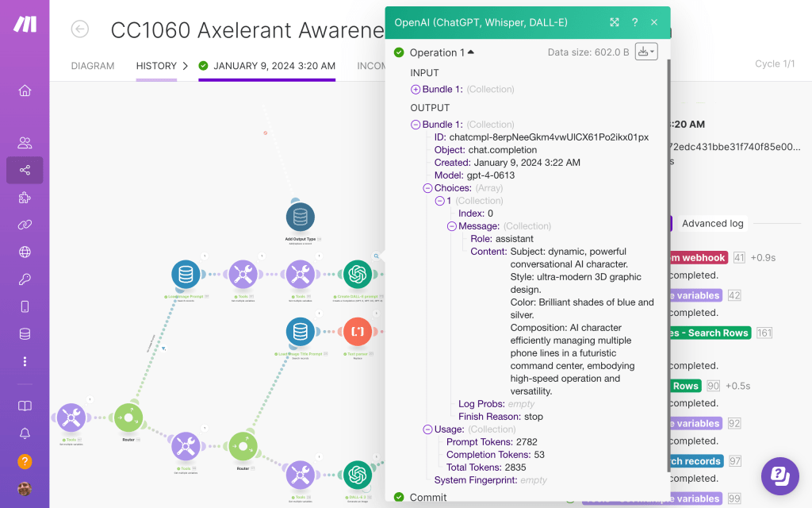
Task: Open the Templates puzzle icon in sidebar
Action: tap(25, 198)
